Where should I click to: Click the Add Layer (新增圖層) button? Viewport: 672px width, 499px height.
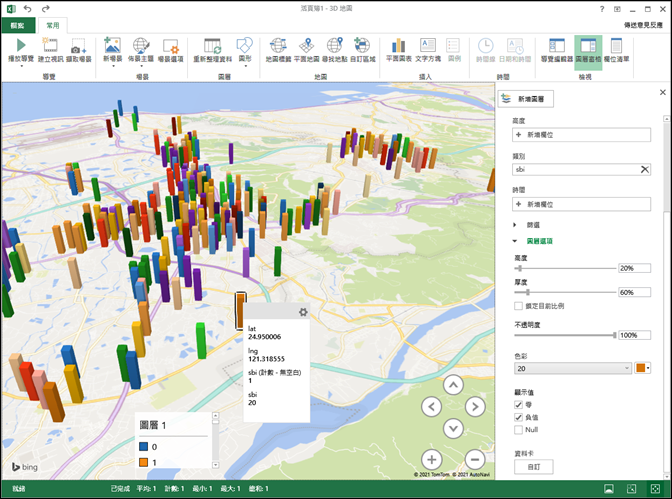(x=525, y=99)
